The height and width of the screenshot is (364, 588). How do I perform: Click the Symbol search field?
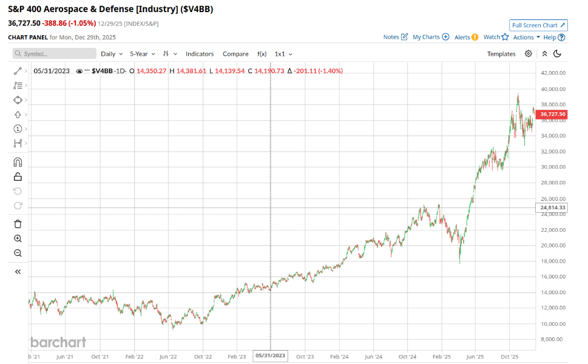(55, 54)
